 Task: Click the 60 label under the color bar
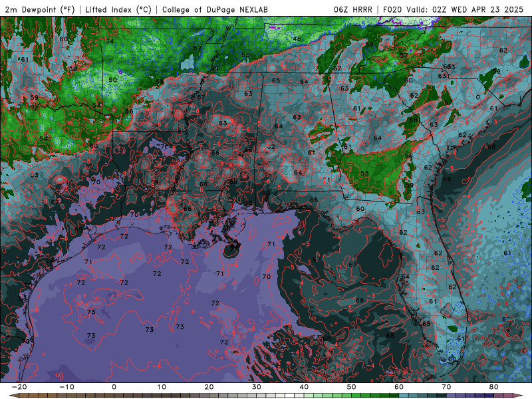point(399,387)
